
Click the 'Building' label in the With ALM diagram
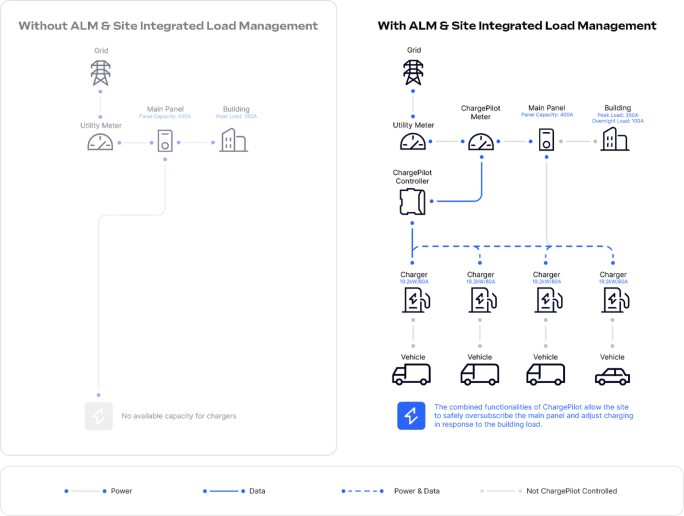point(618,108)
